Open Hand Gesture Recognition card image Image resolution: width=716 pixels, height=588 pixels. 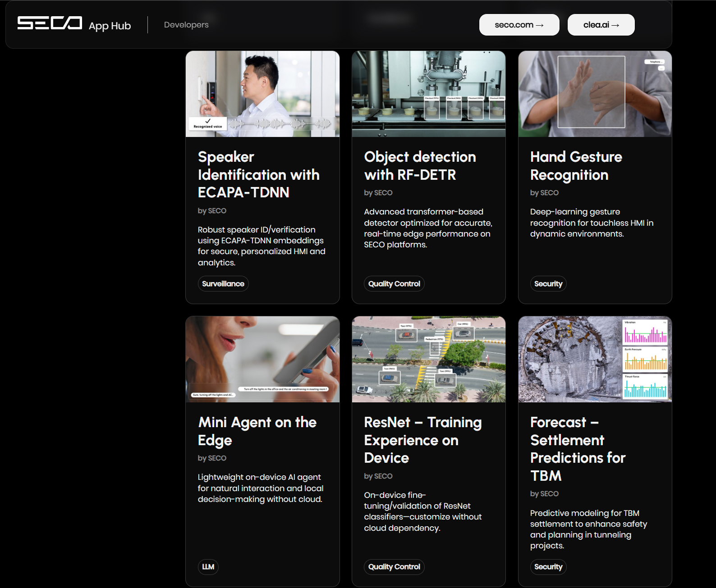(x=595, y=94)
